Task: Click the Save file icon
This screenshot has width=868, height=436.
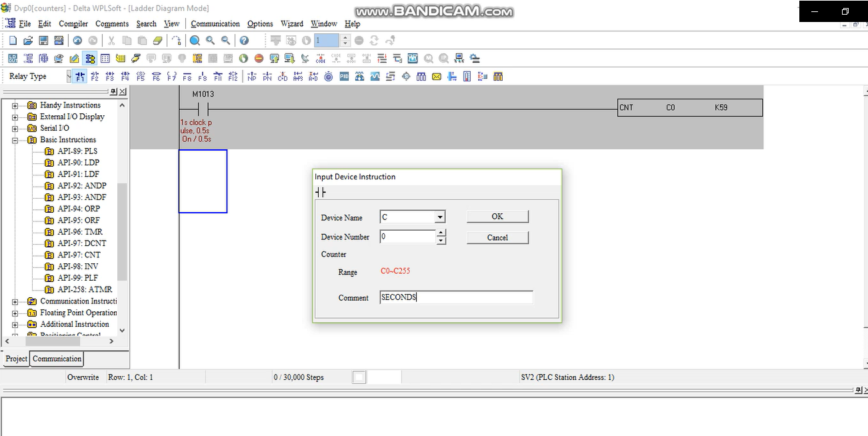Action: coord(43,40)
